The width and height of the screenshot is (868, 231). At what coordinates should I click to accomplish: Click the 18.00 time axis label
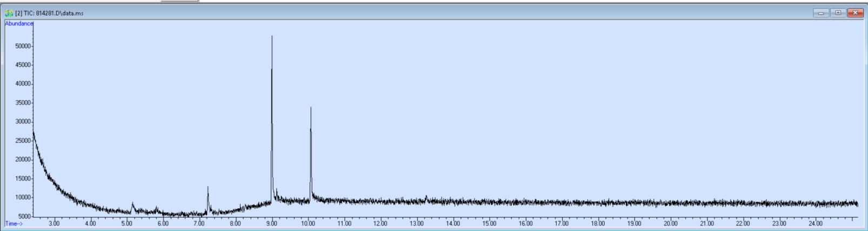(x=598, y=223)
